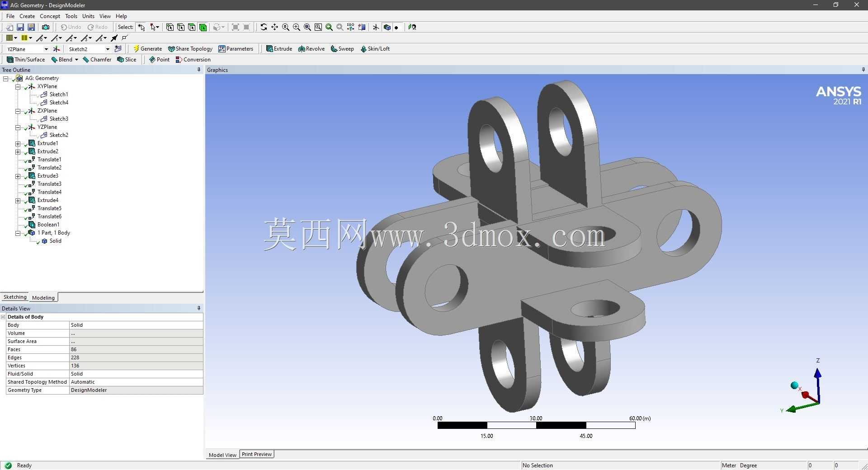Click the image capture camera icon
This screenshot has width=868, height=470.
click(x=46, y=27)
